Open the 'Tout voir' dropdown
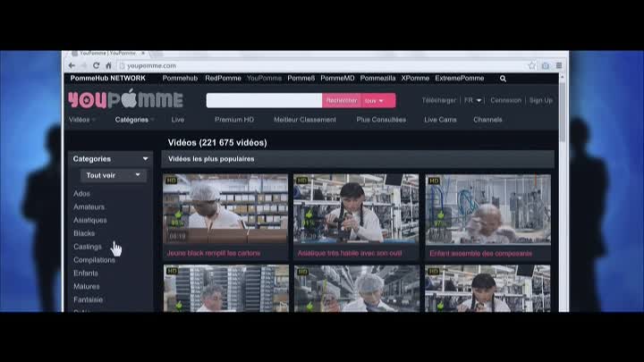The height and width of the screenshot is (362, 644). click(114, 175)
